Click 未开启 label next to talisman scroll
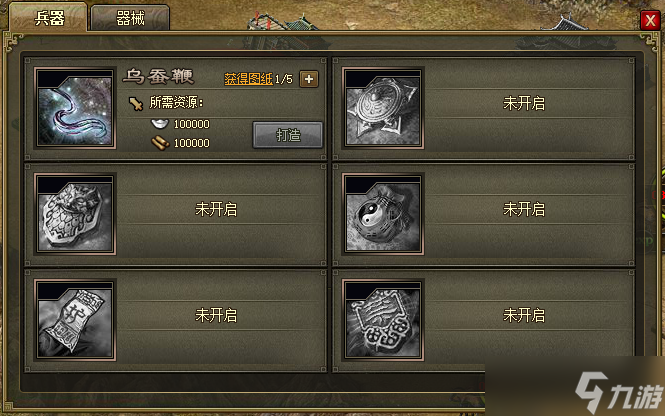 pos(216,315)
